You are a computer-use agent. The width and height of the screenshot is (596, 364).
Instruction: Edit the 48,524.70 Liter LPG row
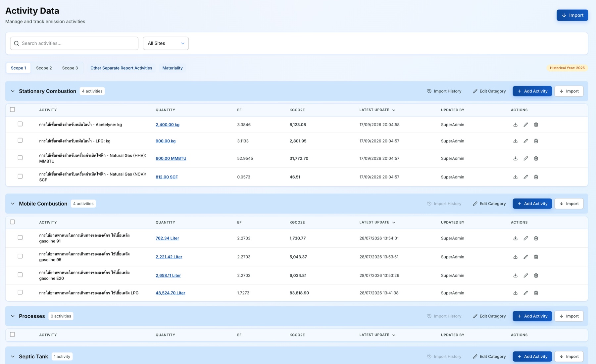pos(525,293)
